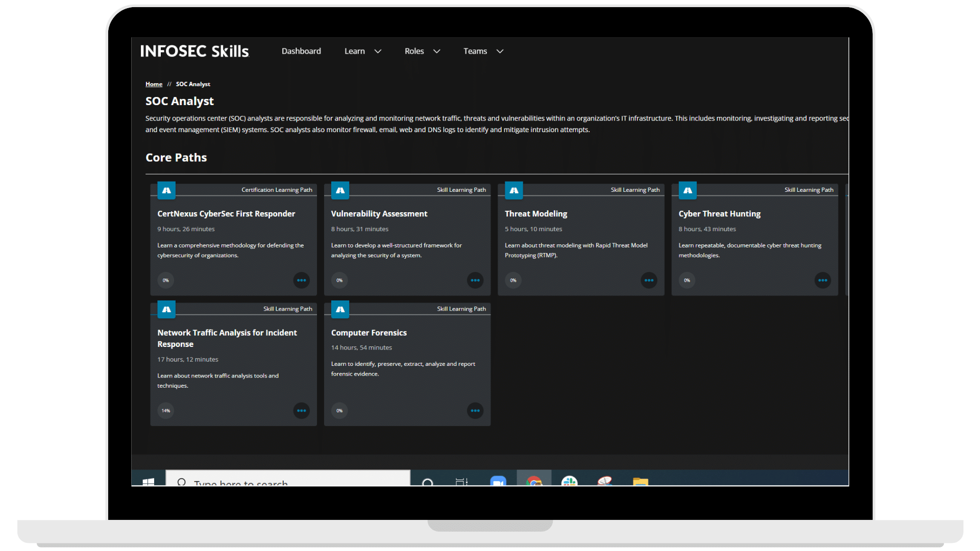Open the Teams dropdown chevron
This screenshot has width=980, height=551.
tap(500, 51)
